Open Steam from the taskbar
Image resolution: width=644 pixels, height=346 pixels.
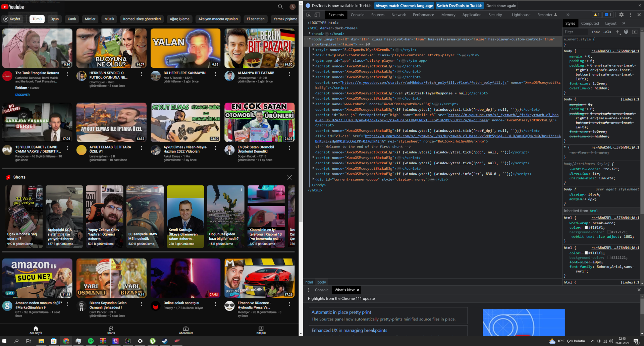pyautogui.click(x=165, y=341)
